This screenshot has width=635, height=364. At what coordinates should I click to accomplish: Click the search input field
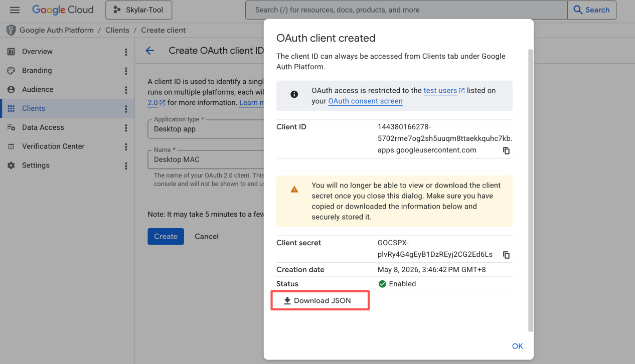click(x=406, y=10)
